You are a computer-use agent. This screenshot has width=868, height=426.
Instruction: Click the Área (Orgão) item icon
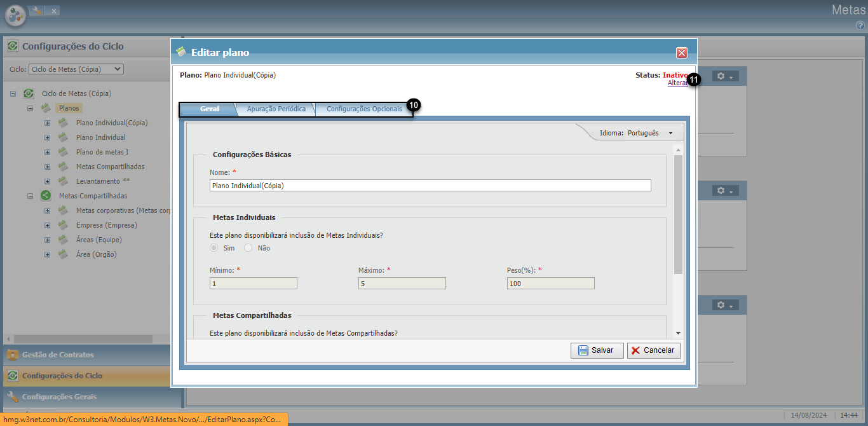click(x=63, y=254)
